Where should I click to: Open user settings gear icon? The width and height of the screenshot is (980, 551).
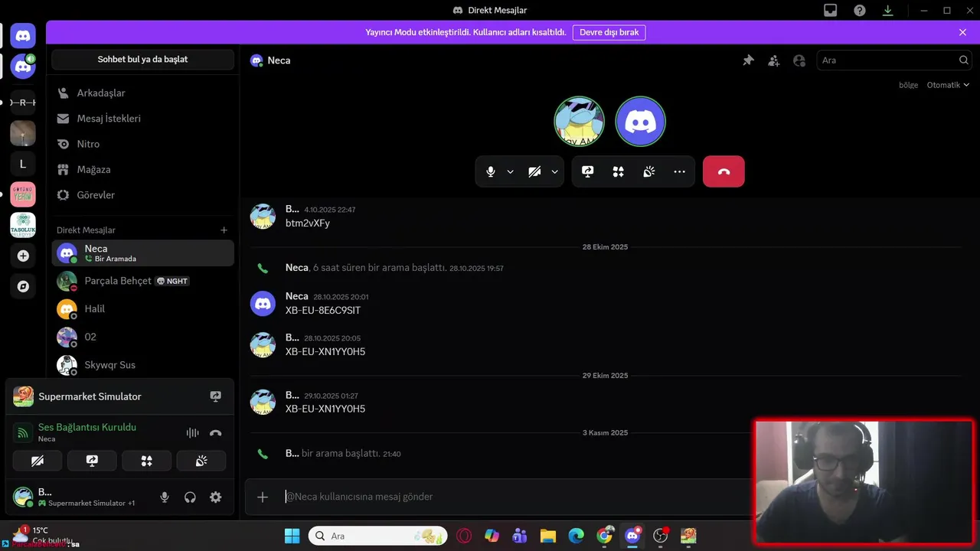(x=216, y=497)
